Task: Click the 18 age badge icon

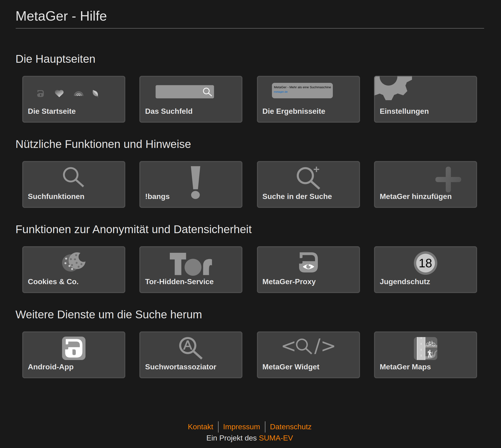Action: 425,263
